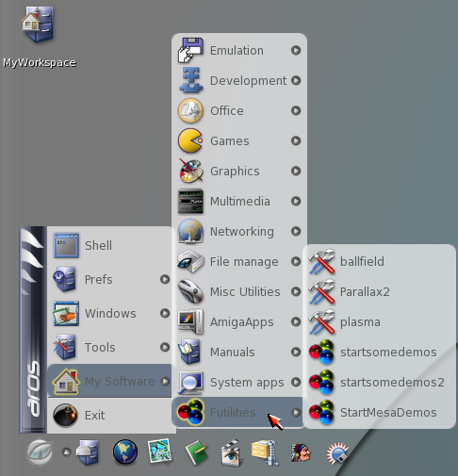Click the small up-arrow beside start button
The width and height of the screenshot is (458, 476).
coord(66,452)
